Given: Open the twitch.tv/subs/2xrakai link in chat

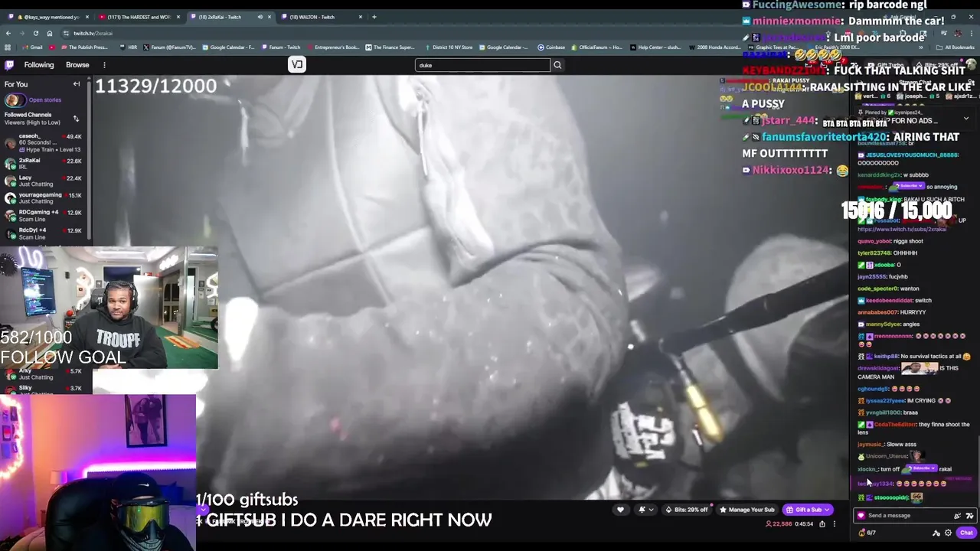Looking at the screenshot, I should pos(902,229).
